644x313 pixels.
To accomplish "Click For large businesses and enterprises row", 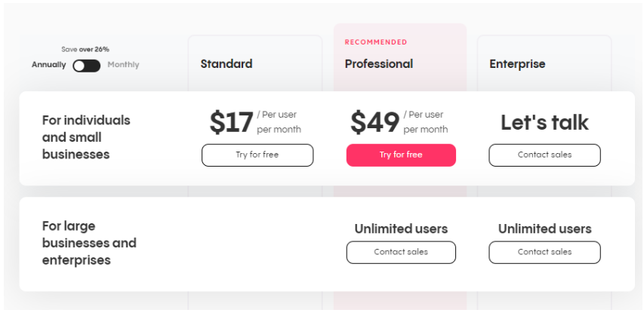I will click(x=89, y=243).
